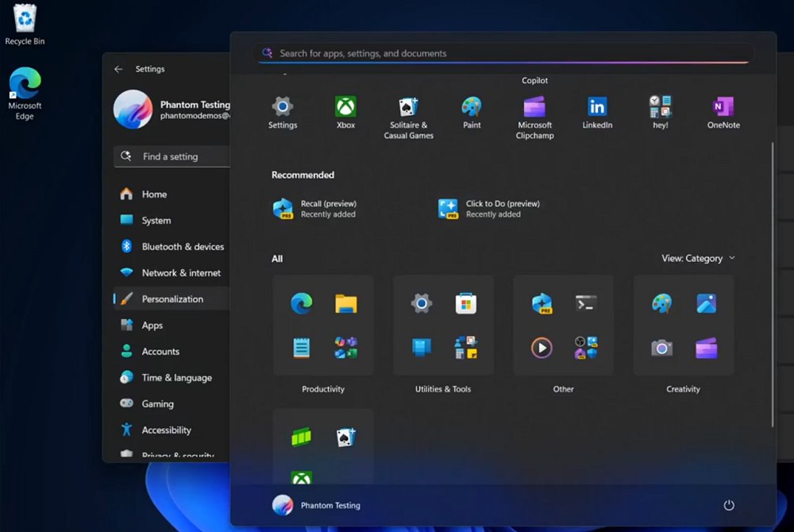Open Clipchamp in the Creativity category
The image size is (794, 532).
(x=706, y=348)
